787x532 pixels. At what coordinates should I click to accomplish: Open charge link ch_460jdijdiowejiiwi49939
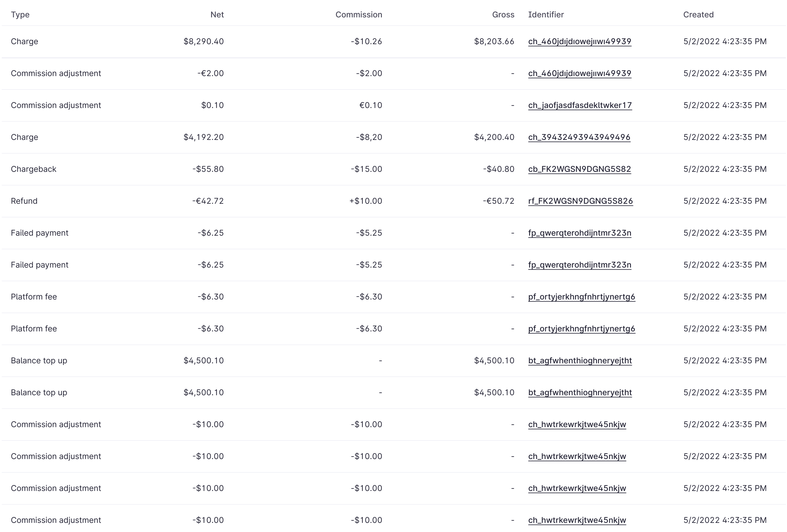point(579,41)
